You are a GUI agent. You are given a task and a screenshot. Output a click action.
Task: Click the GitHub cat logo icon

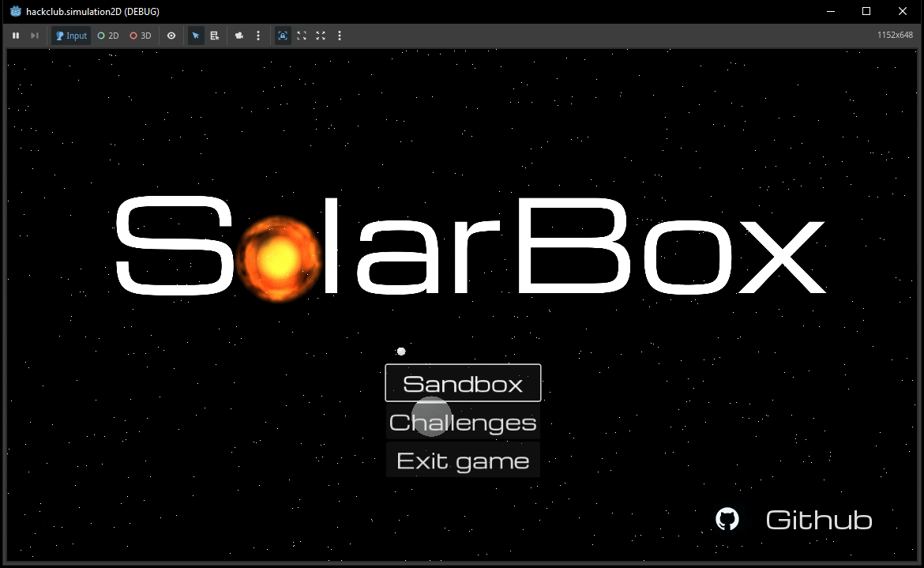point(727,519)
